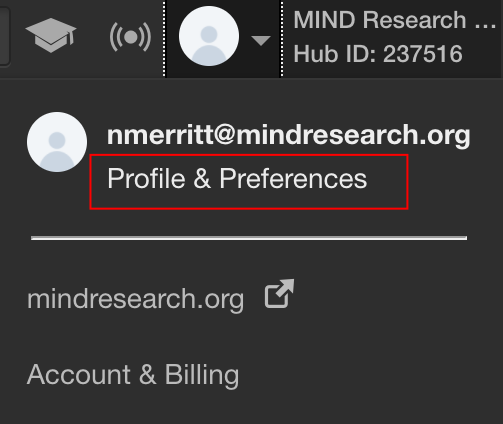503x424 pixels.
Task: Click the nmerritt@mindresearch.org email address
Action: point(289,135)
